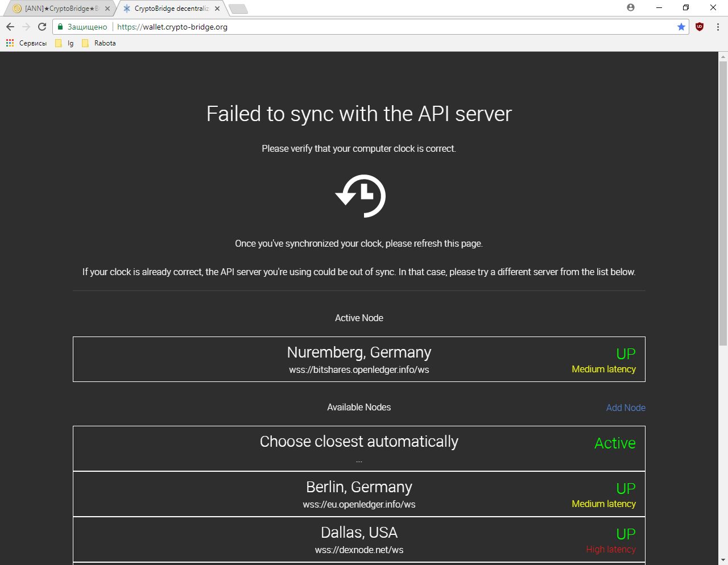Click the green secure padlock icon
The image size is (728, 565).
pos(60,27)
